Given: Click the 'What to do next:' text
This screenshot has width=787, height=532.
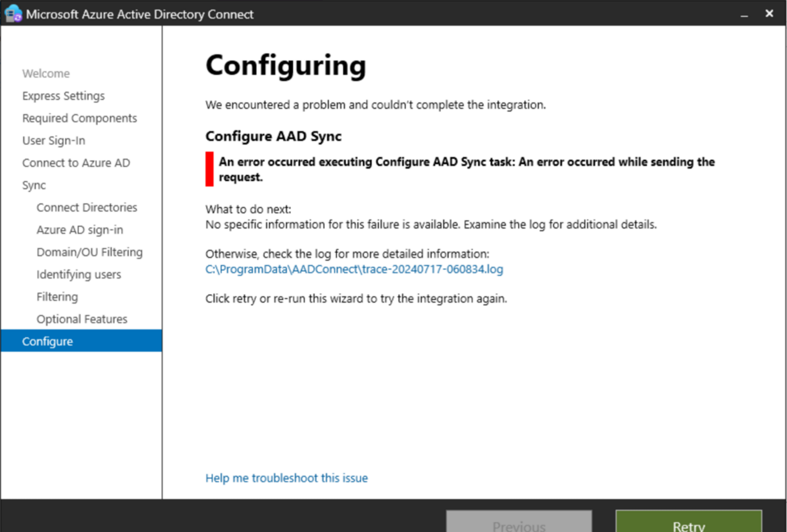Looking at the screenshot, I should point(248,209).
